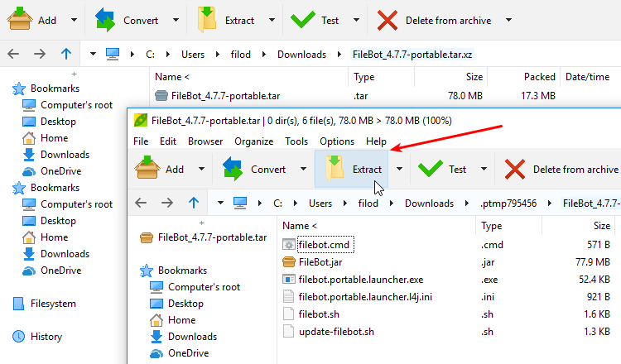Viewport: 621px width, 364px height.
Task: Open Test dropdown arrow in front window
Action: (484, 169)
